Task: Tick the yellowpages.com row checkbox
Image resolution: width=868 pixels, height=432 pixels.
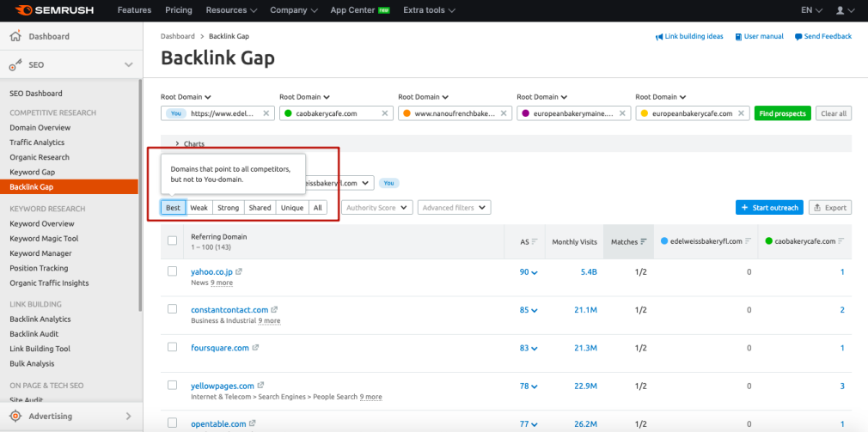Action: click(173, 386)
